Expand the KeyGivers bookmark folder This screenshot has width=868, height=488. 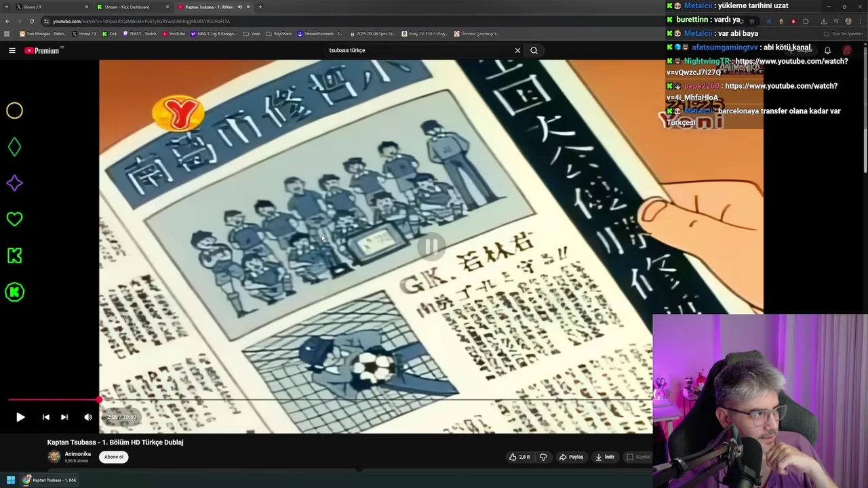(279, 33)
